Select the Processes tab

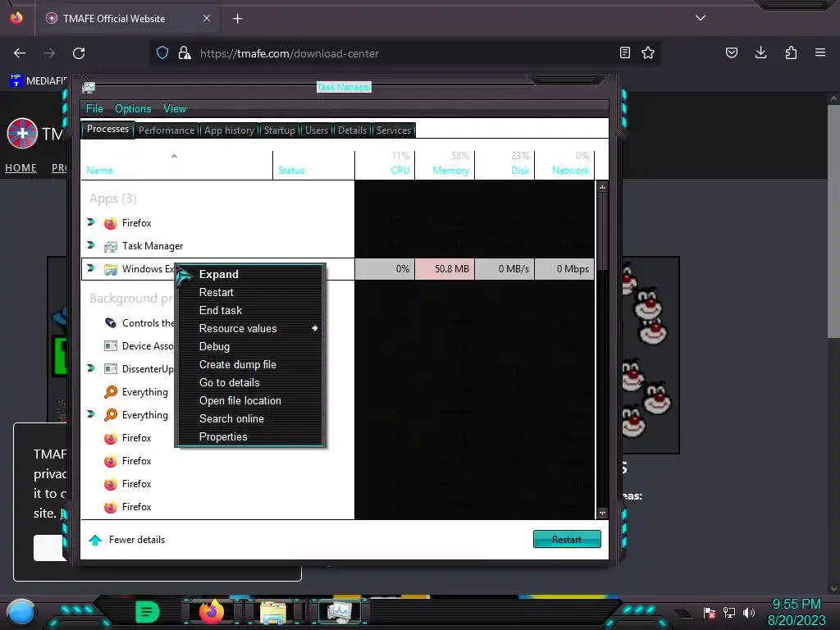pos(107,129)
